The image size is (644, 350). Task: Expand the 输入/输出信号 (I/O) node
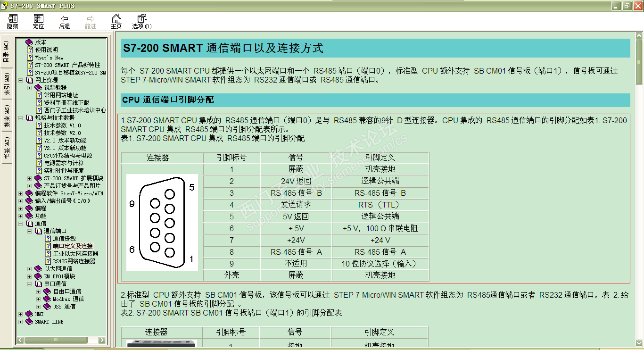tap(20, 201)
